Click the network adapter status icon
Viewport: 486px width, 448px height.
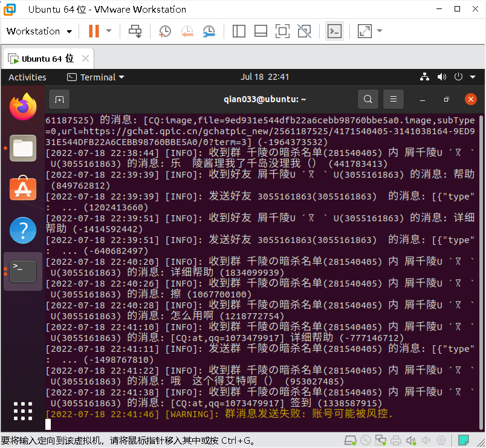pos(381,440)
